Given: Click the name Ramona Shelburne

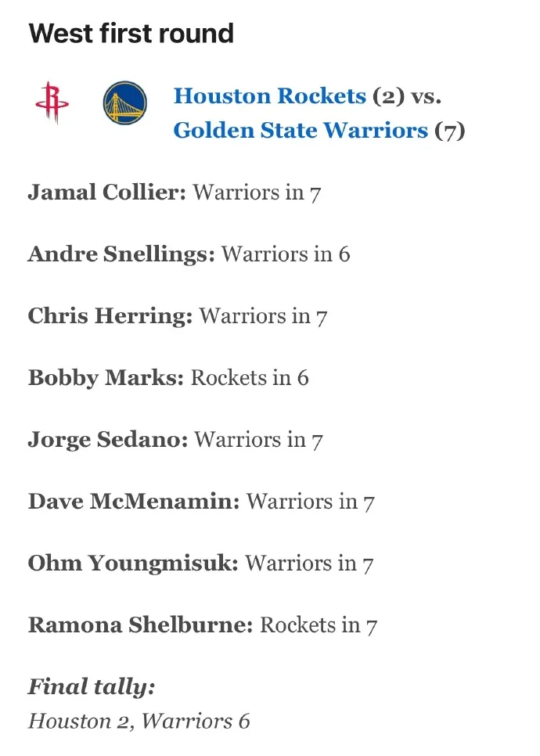Looking at the screenshot, I should click(141, 625).
